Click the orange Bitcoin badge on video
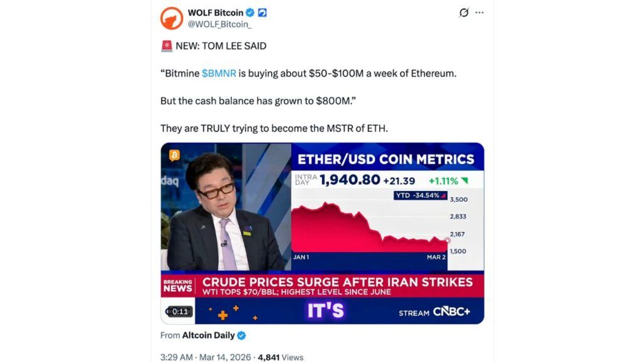The image size is (644, 362). 174,155
